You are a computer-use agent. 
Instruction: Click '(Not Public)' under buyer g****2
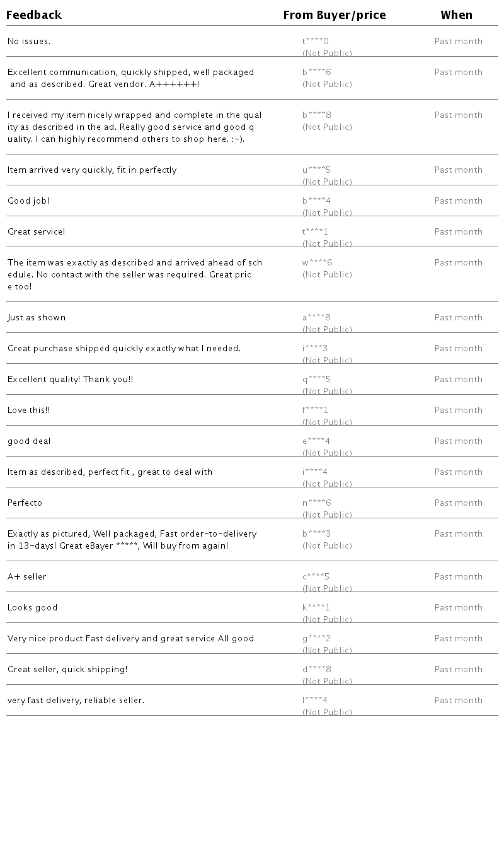click(x=327, y=650)
